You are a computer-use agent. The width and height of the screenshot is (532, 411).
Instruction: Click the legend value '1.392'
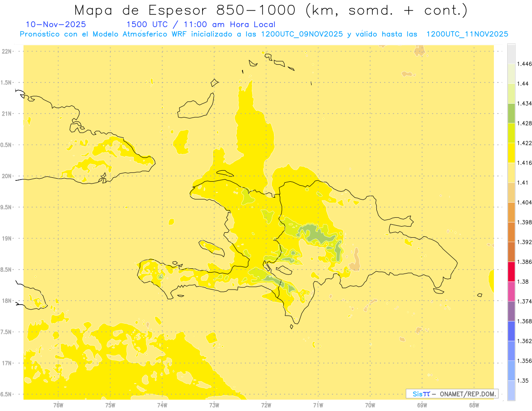524,242
